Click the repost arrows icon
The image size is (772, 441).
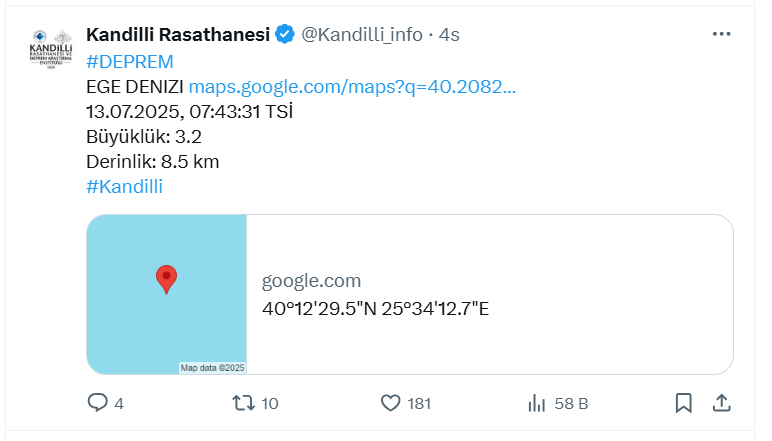[244, 403]
